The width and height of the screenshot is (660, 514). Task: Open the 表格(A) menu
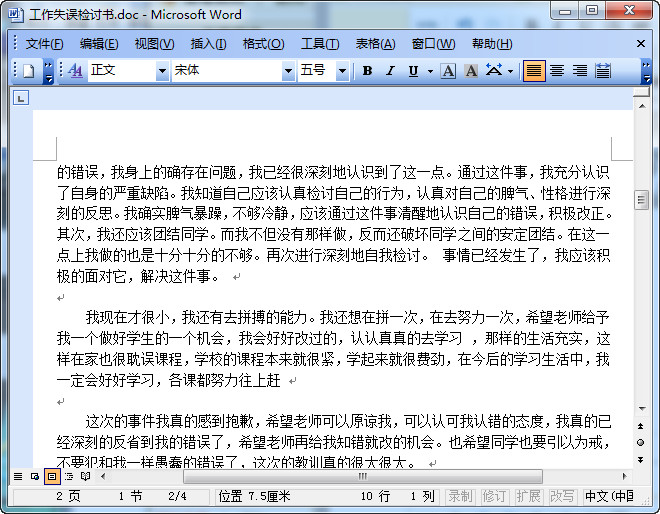point(375,44)
